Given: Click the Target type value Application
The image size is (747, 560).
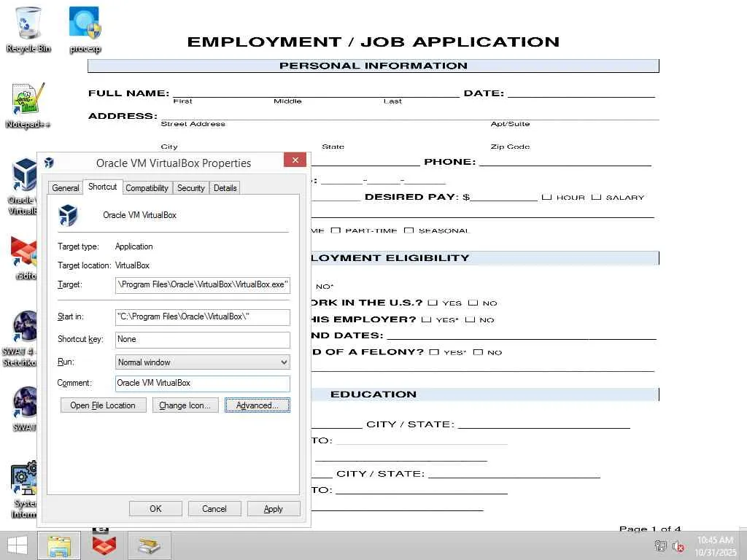Looking at the screenshot, I should (134, 246).
